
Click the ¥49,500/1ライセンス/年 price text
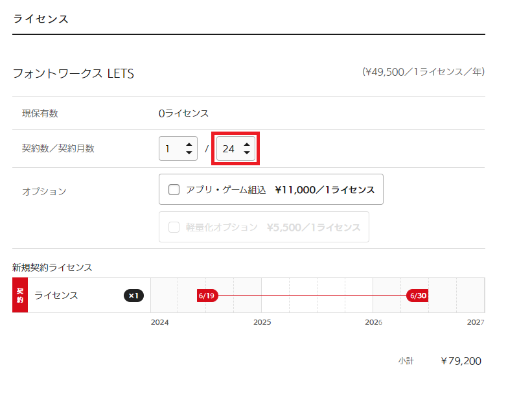point(423,72)
